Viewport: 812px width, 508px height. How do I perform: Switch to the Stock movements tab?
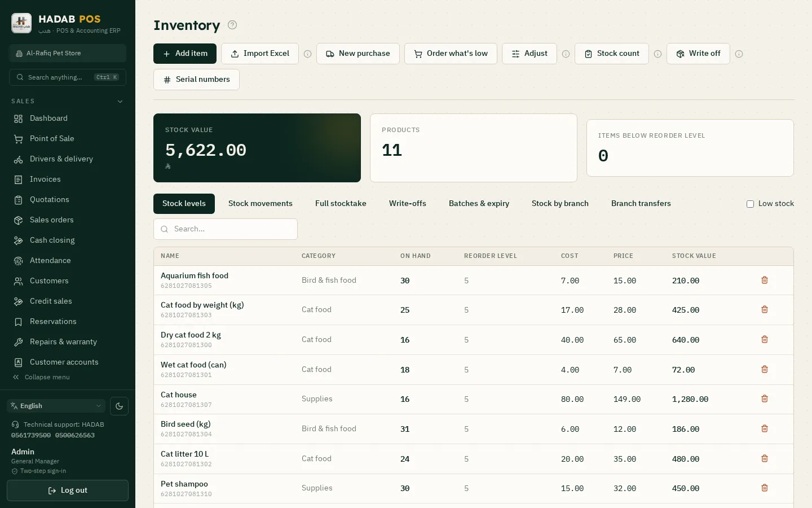pos(261,204)
